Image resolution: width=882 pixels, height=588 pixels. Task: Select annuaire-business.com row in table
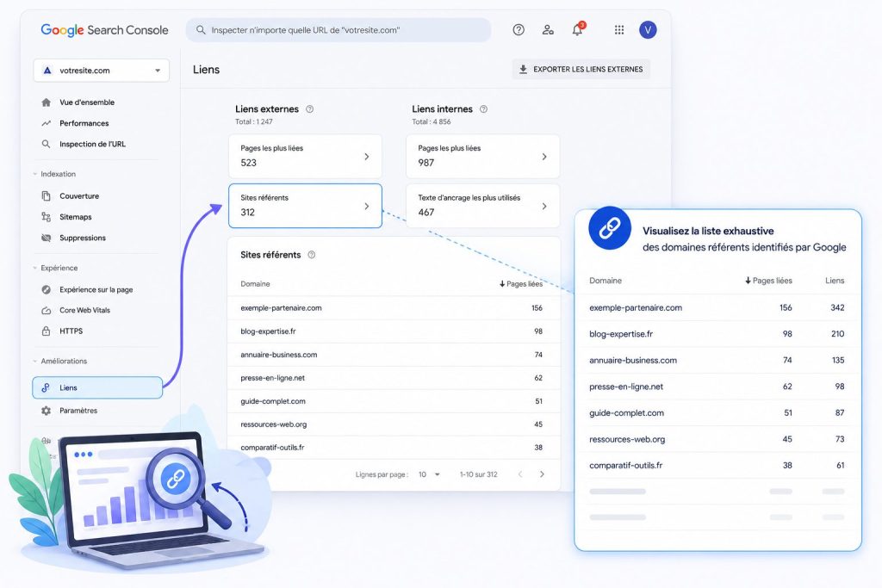click(x=393, y=355)
